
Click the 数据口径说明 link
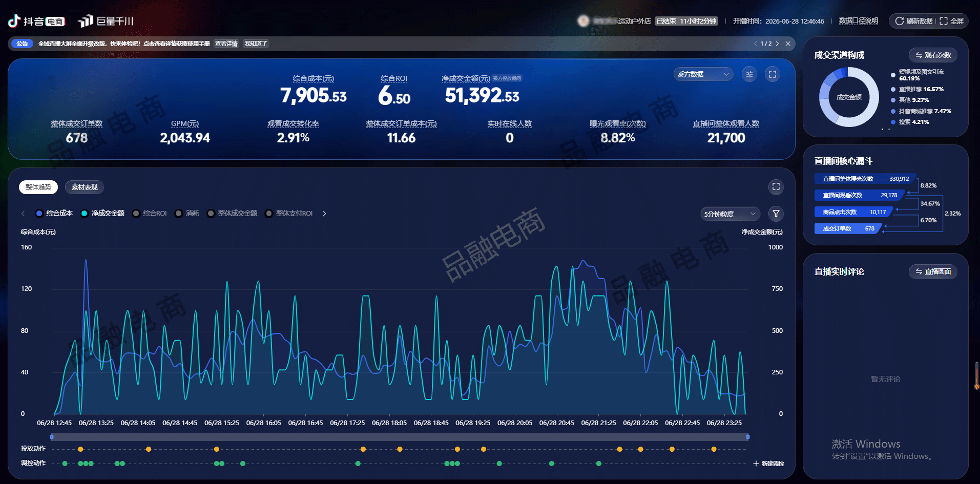[x=859, y=21]
